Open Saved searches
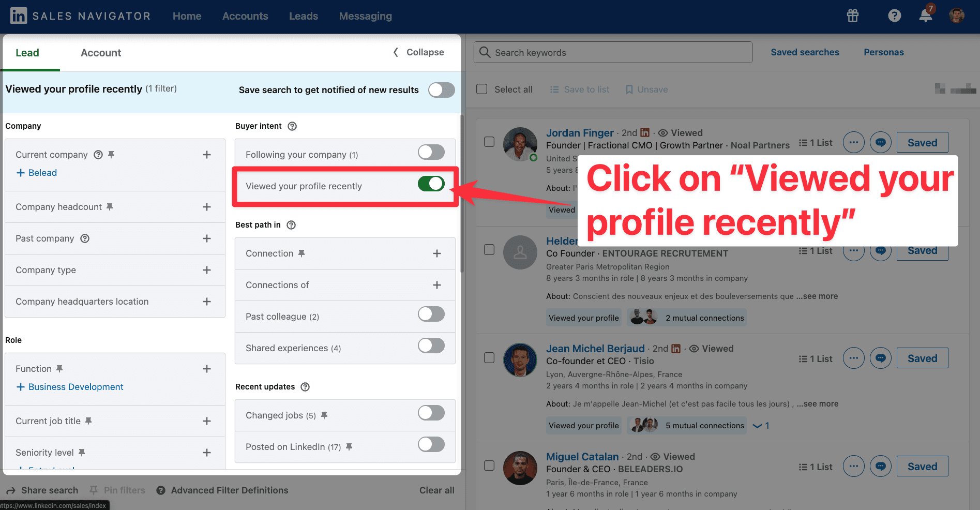The width and height of the screenshot is (980, 510). pos(805,52)
